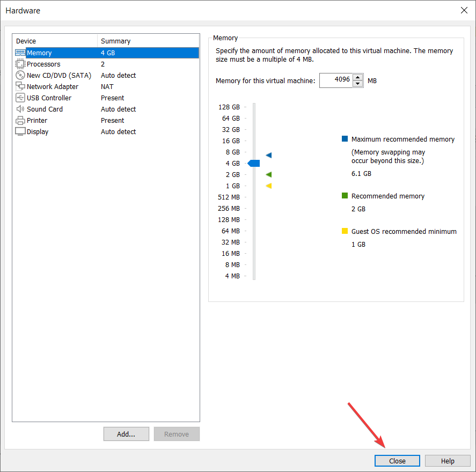Select the New CD/DVD (SATA) label
Viewport: 476px width, 472px height.
(59, 75)
